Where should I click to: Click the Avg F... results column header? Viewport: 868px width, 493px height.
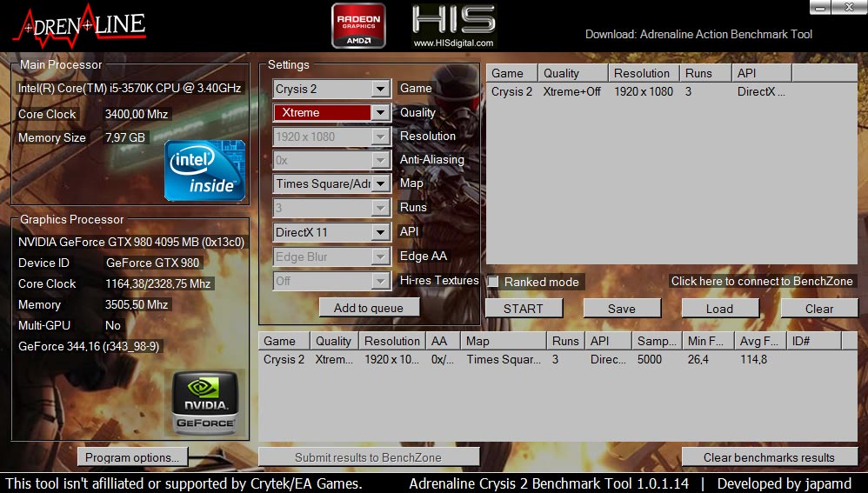point(759,341)
